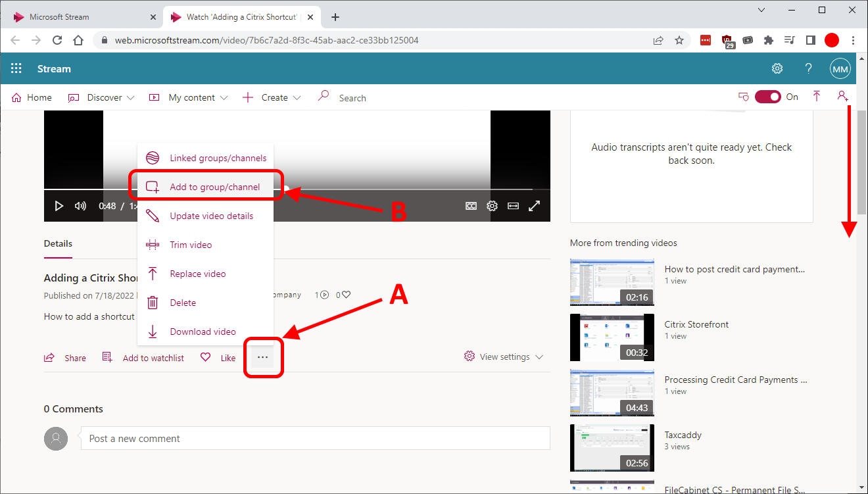Open the help question mark
This screenshot has height=494, width=868.
pyautogui.click(x=809, y=68)
